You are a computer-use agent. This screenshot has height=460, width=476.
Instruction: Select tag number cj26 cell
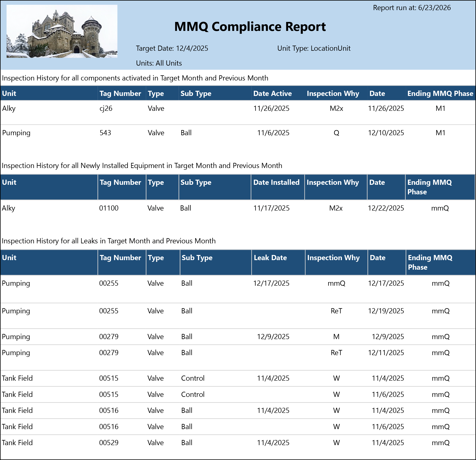pos(106,108)
